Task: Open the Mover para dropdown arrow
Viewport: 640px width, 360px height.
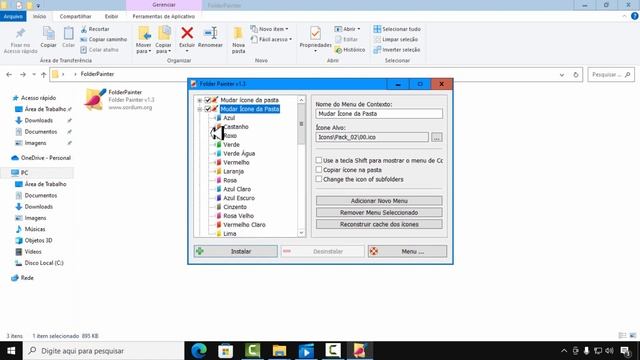Action: pos(150,51)
